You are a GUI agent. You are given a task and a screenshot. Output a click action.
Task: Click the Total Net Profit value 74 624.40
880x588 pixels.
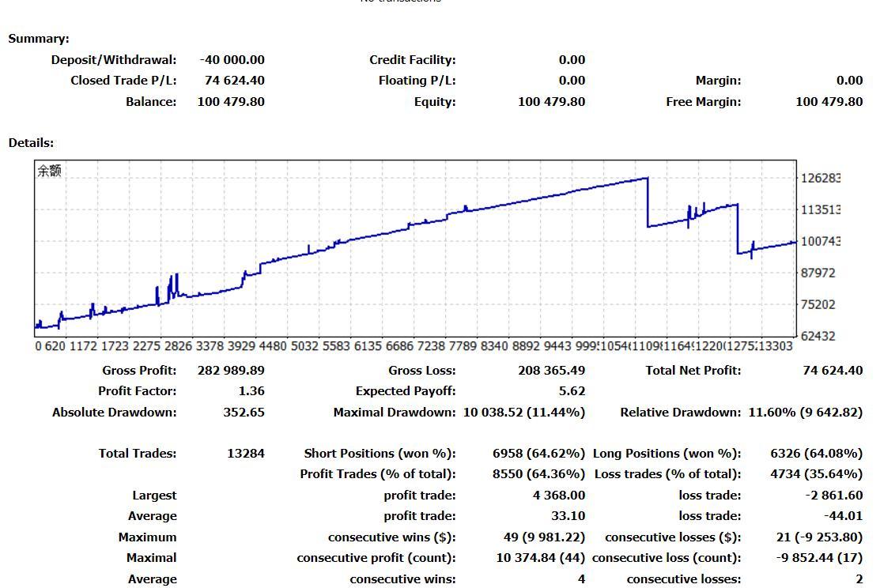pyautogui.click(x=833, y=371)
